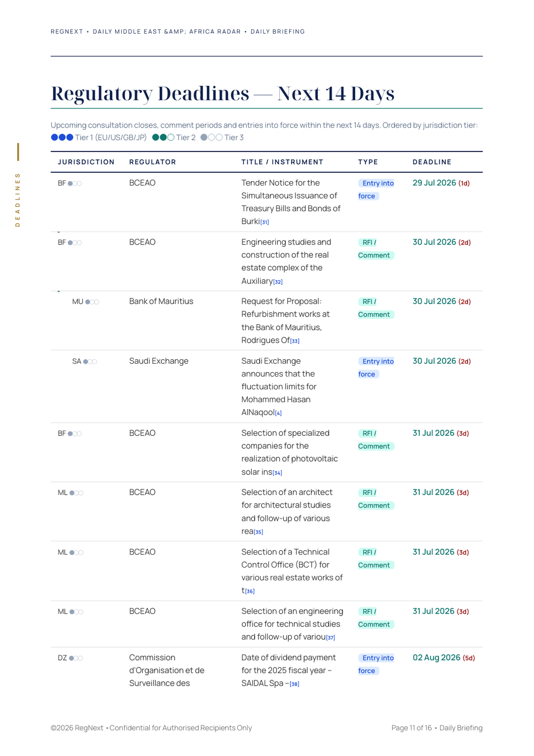Open footnote reference [32] after Auxiliary
534x756 pixels.
click(278, 282)
